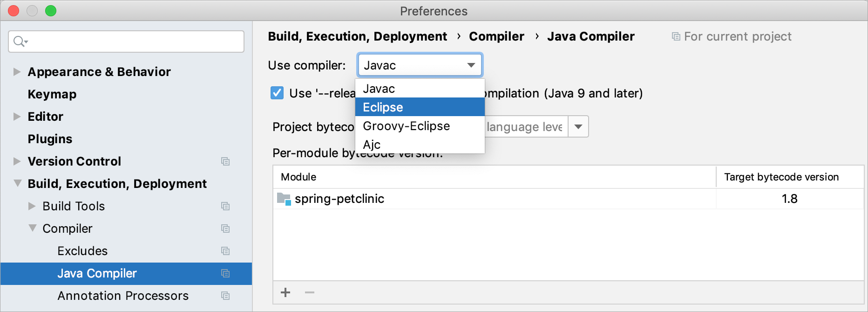Screen dimensions: 868x312
Task: Open the Keymap settings page
Action: [x=52, y=94]
